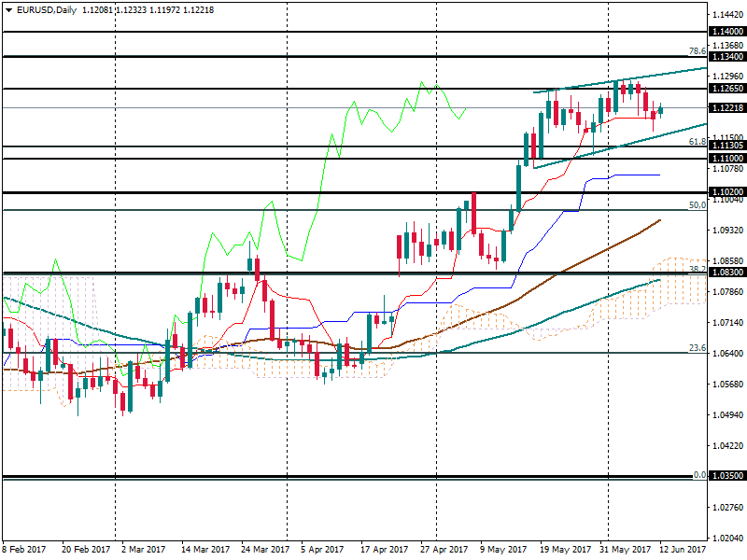Click the 23.6 Fibonacci level label
The image size is (747, 560).
click(x=696, y=348)
